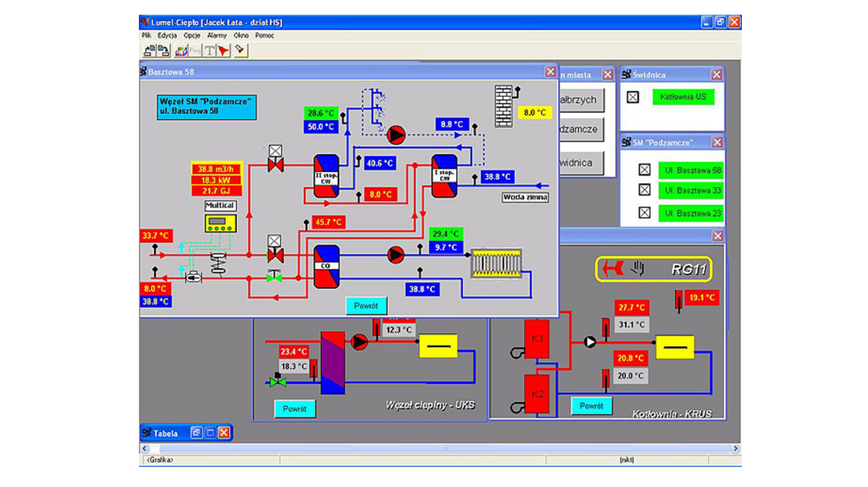Click the radiator symbol in Basztowa 58

[496, 263]
